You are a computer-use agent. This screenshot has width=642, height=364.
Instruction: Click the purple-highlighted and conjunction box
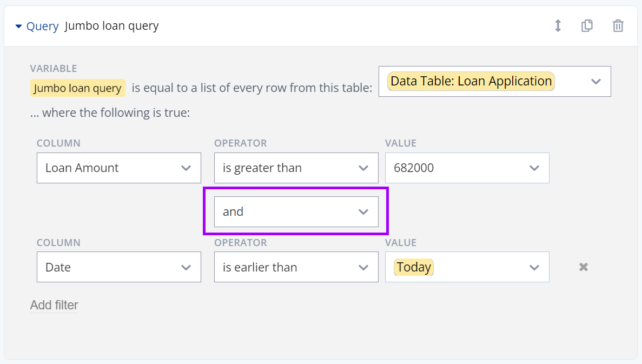tap(296, 211)
